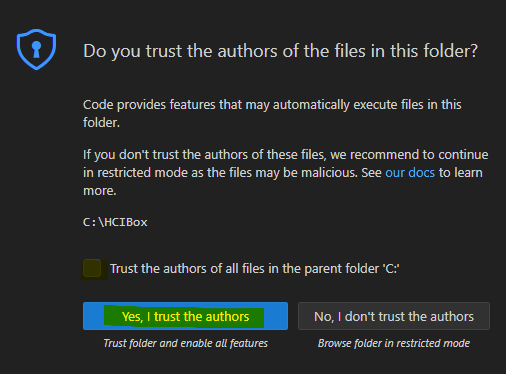The height and width of the screenshot is (374, 506).
Task: Click the 'Do you trust the authors' heading
Action: [280, 51]
